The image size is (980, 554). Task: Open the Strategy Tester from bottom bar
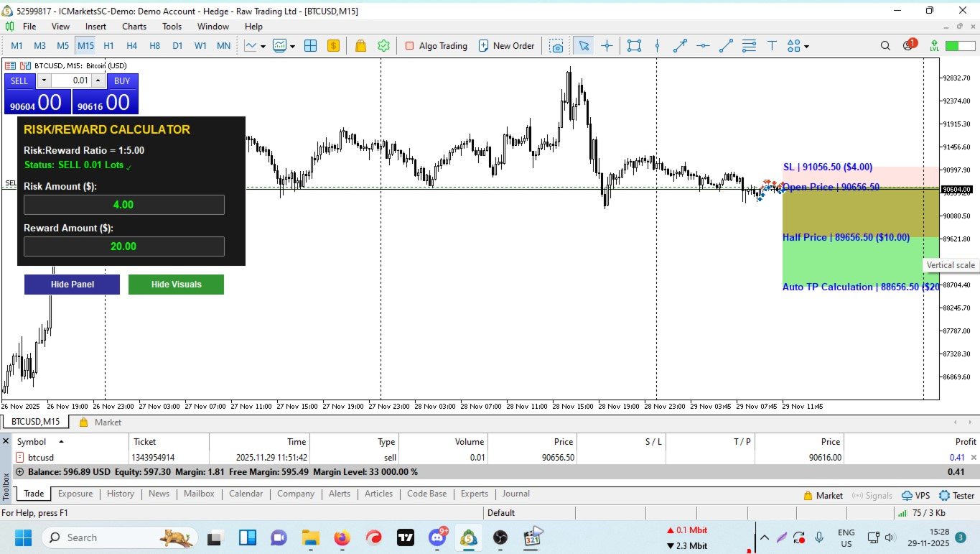(x=956, y=496)
